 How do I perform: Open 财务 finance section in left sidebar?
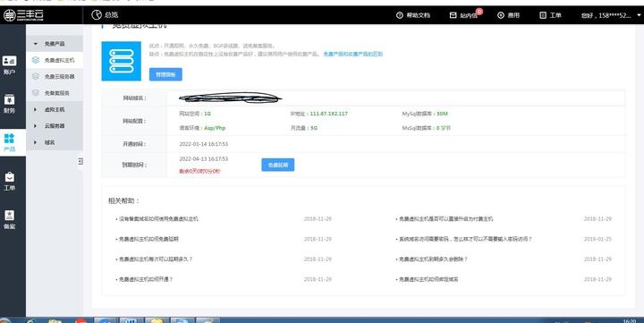(9, 104)
